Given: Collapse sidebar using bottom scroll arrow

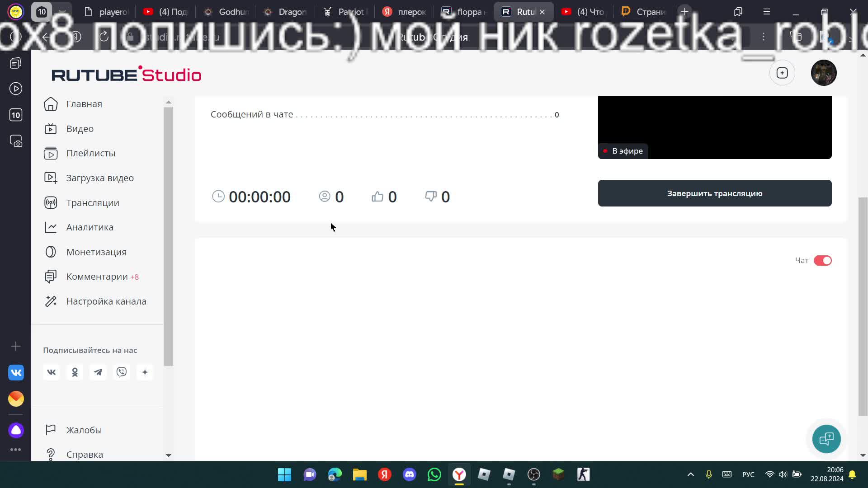Looking at the screenshot, I should pyautogui.click(x=169, y=455).
